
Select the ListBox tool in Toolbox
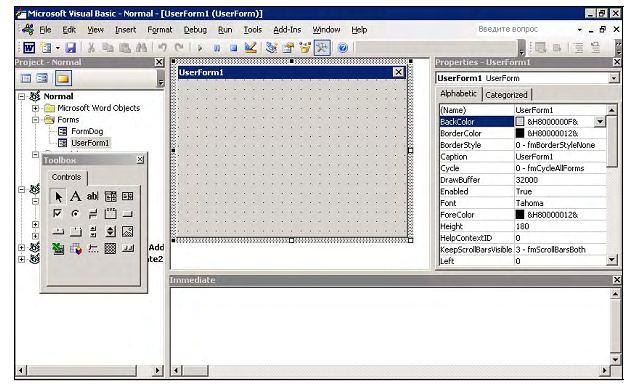click(x=128, y=196)
